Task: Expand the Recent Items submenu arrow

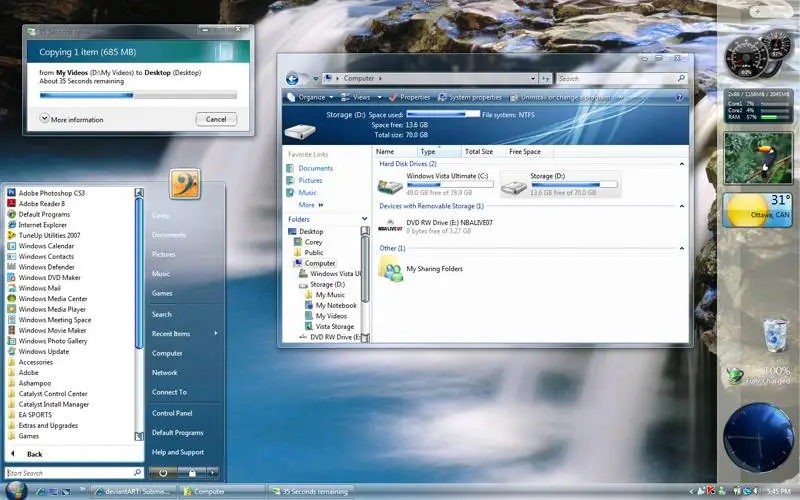Action: (216, 333)
